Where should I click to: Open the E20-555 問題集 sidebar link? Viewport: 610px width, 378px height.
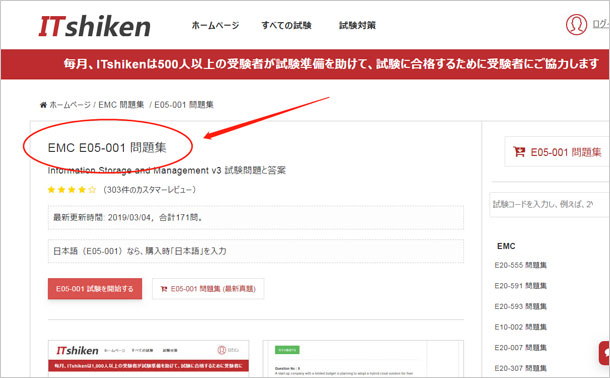point(521,265)
